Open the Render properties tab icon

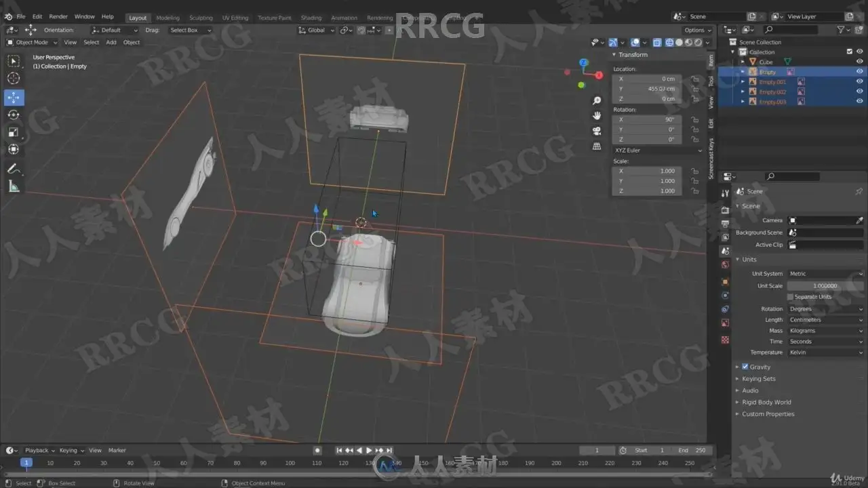tap(726, 209)
